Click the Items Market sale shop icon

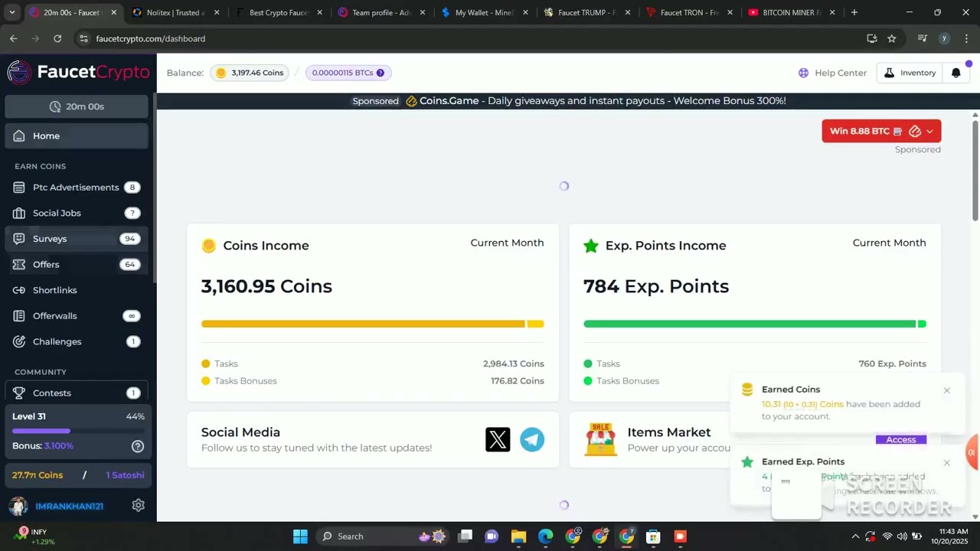pos(600,439)
